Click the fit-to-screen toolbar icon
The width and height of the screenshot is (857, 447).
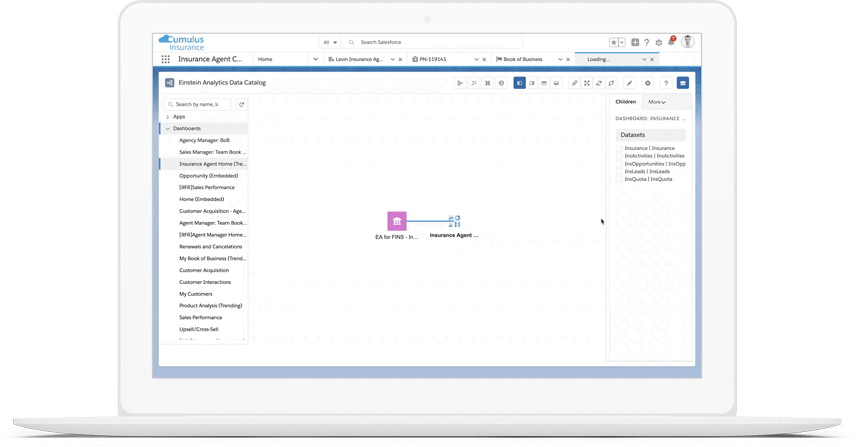(x=586, y=83)
